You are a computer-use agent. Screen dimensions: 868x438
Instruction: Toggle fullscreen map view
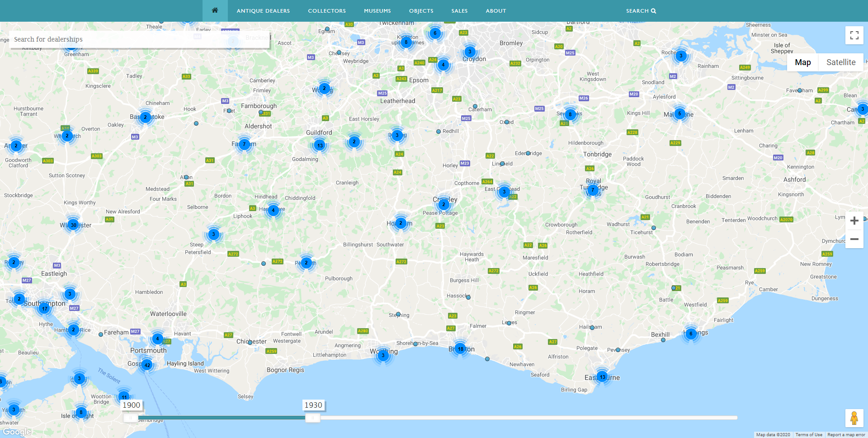854,35
